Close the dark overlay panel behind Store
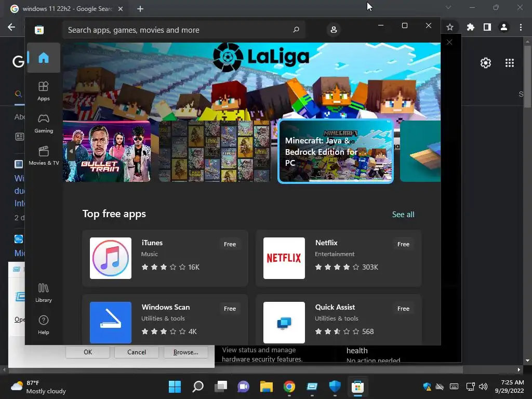532x399 pixels. [x=449, y=42]
